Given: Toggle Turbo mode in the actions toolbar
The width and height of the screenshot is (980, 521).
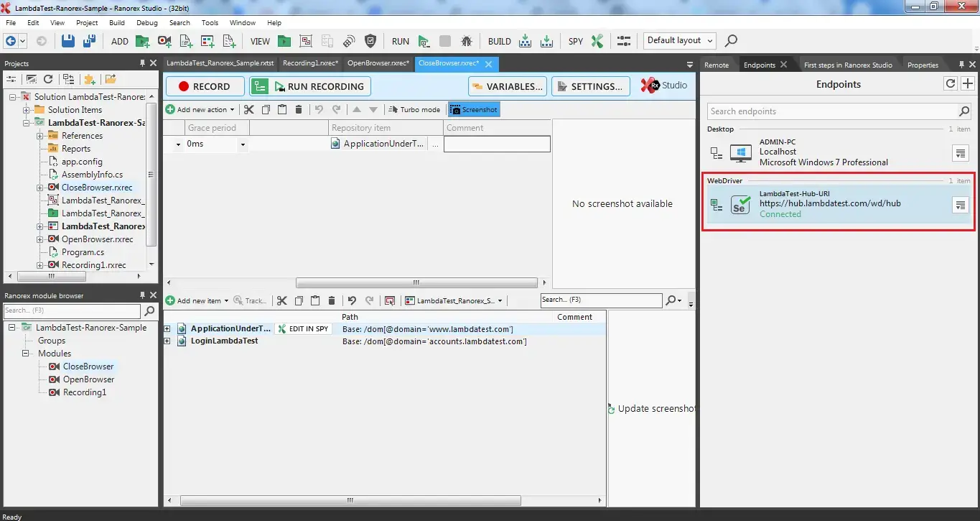Looking at the screenshot, I should 414,110.
